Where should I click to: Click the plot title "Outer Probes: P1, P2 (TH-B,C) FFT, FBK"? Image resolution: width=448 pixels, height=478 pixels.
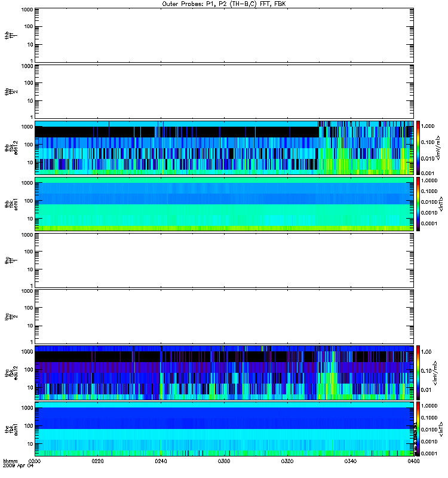224,4
